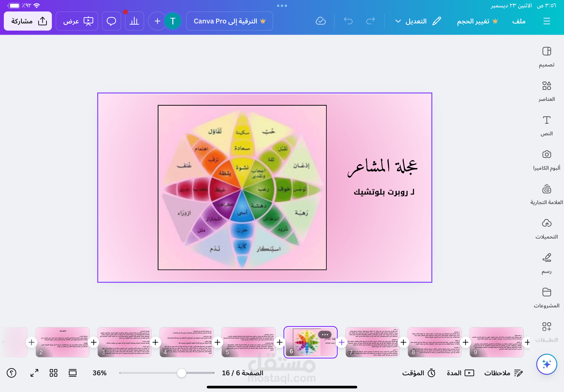This screenshot has width=564, height=392.
Task: Select the subtitle لـ روبرت بلوتشيك
Action: pos(384,192)
